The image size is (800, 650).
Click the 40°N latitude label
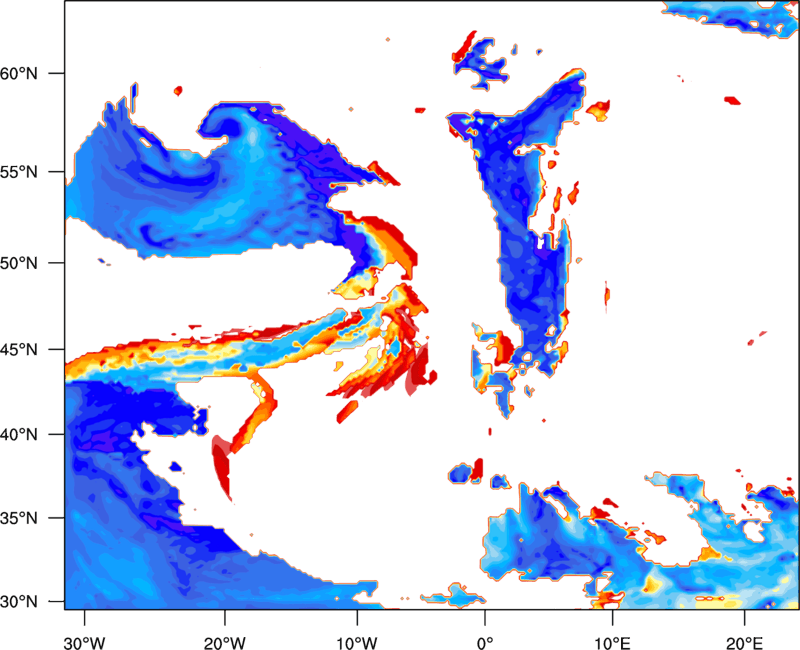[x=19, y=435]
